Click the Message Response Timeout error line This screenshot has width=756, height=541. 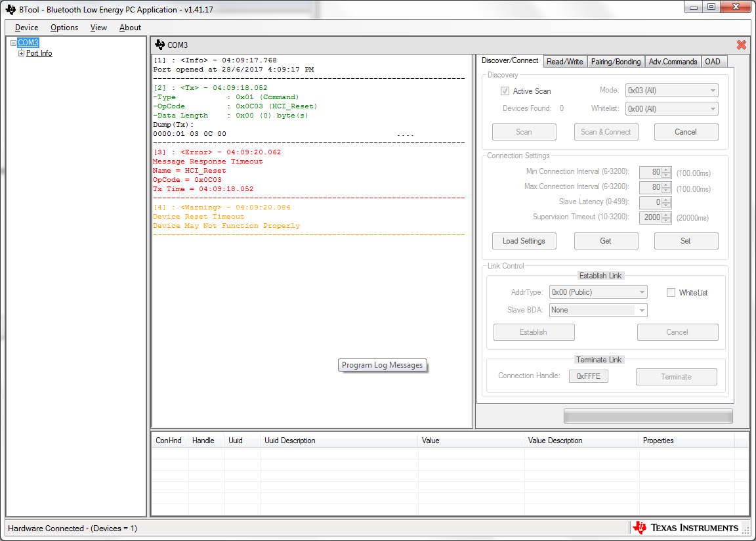click(x=208, y=162)
